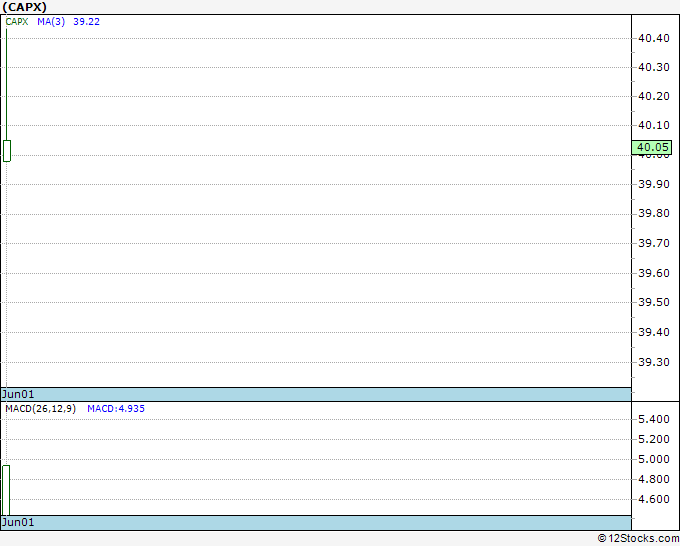Click the 4.600 MACD axis label
The width and height of the screenshot is (680, 546).
point(654,499)
